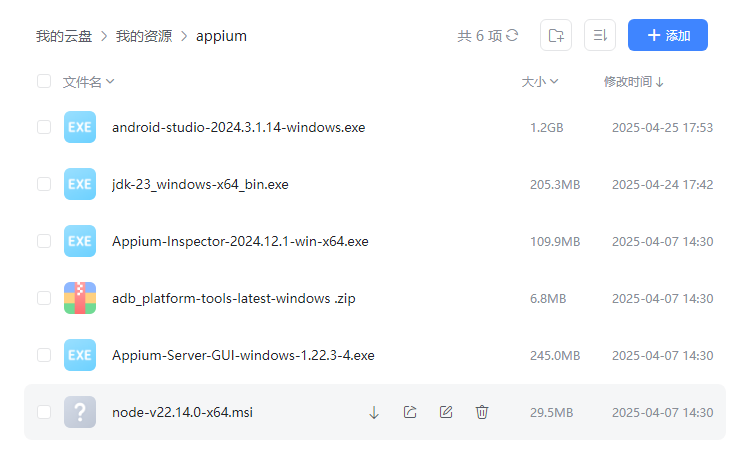Go to 我的云盘 breadcrumb
Screen dimensions: 747x456
(64, 36)
